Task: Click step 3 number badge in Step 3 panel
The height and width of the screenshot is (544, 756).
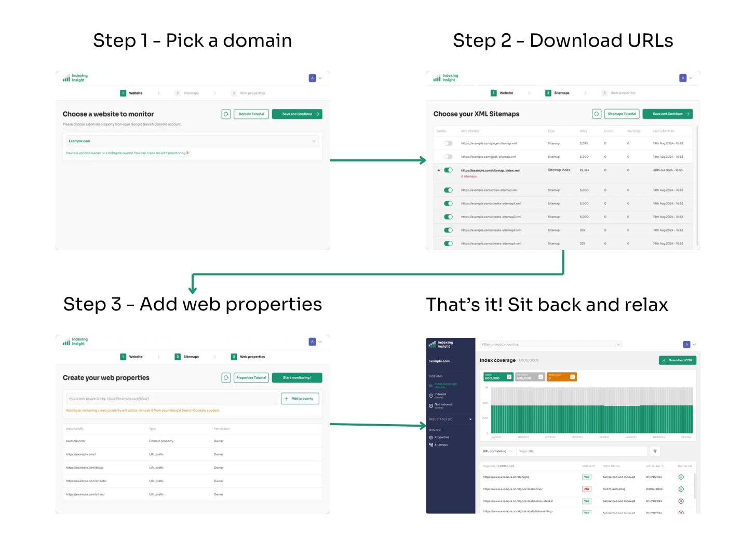Action: click(234, 357)
